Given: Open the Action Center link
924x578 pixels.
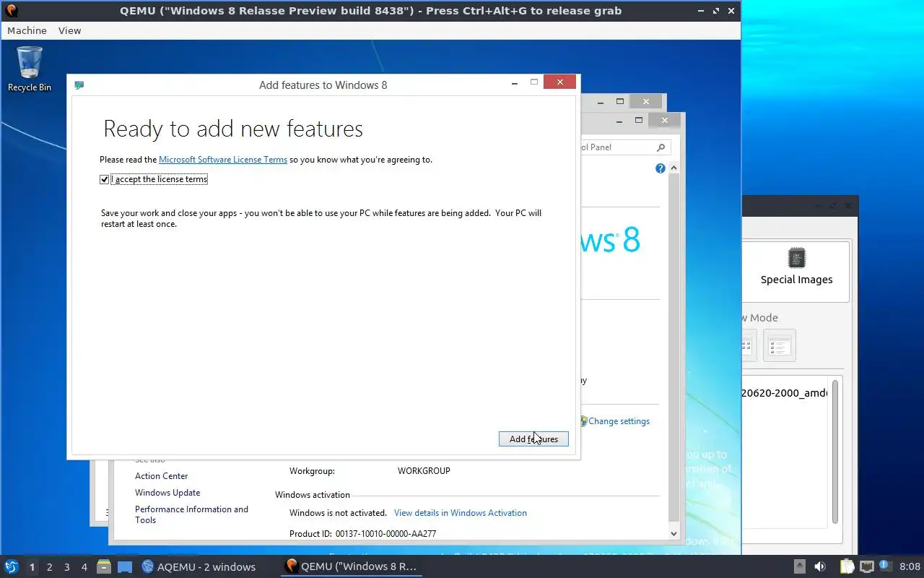Looking at the screenshot, I should click(162, 476).
